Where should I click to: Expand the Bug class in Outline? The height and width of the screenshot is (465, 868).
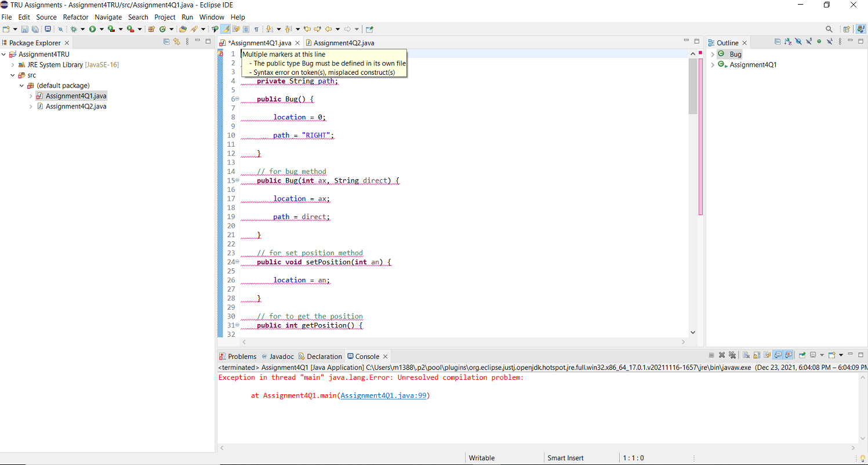(x=713, y=54)
